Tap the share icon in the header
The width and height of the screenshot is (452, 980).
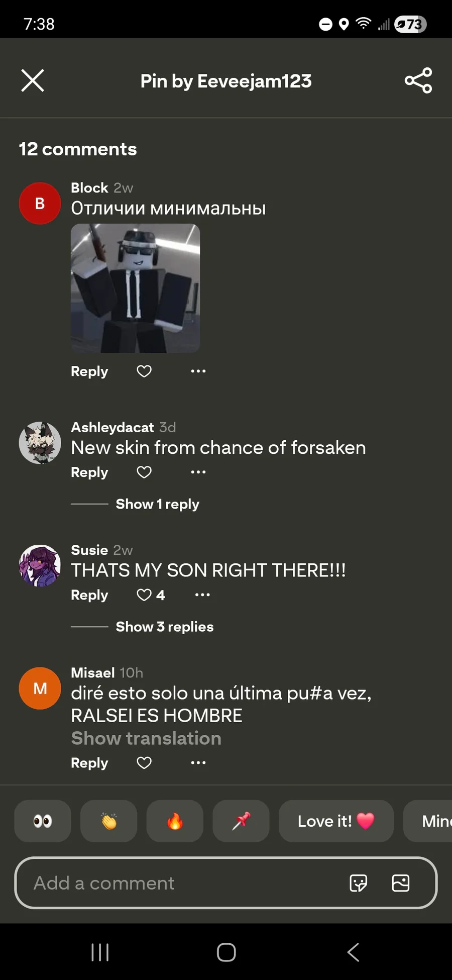pyautogui.click(x=418, y=80)
